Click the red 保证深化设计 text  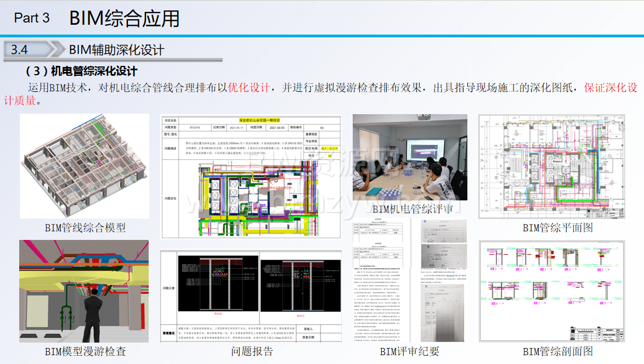[610, 88]
